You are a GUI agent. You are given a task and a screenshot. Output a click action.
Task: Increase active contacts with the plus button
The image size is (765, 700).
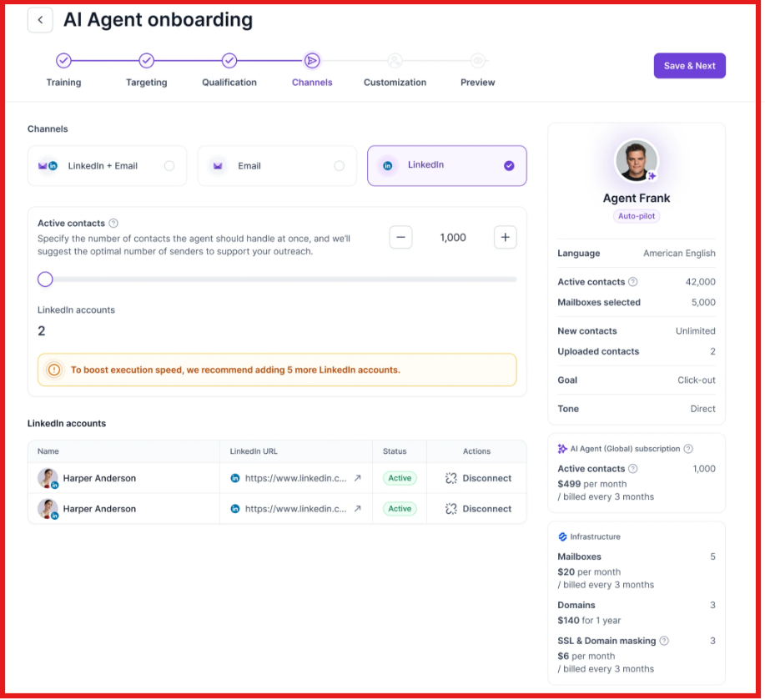pyautogui.click(x=505, y=237)
